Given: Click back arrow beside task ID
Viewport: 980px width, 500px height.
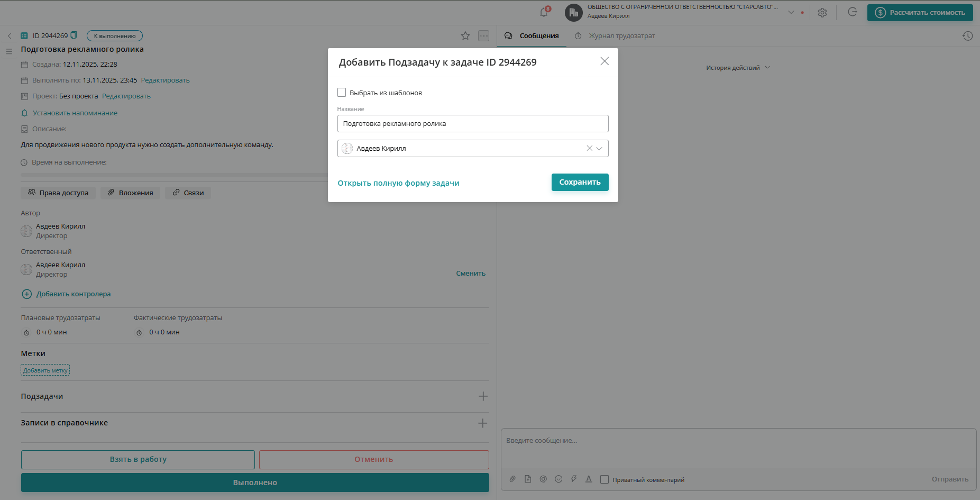Looking at the screenshot, I should click(10, 36).
